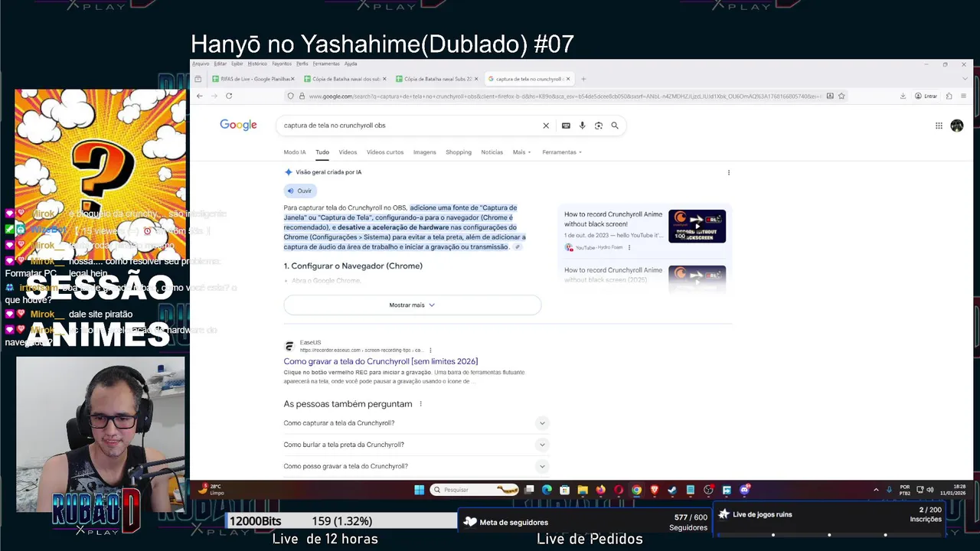Open the three-dot options next to EaseUS result
The width and height of the screenshot is (980, 551).
tap(430, 350)
